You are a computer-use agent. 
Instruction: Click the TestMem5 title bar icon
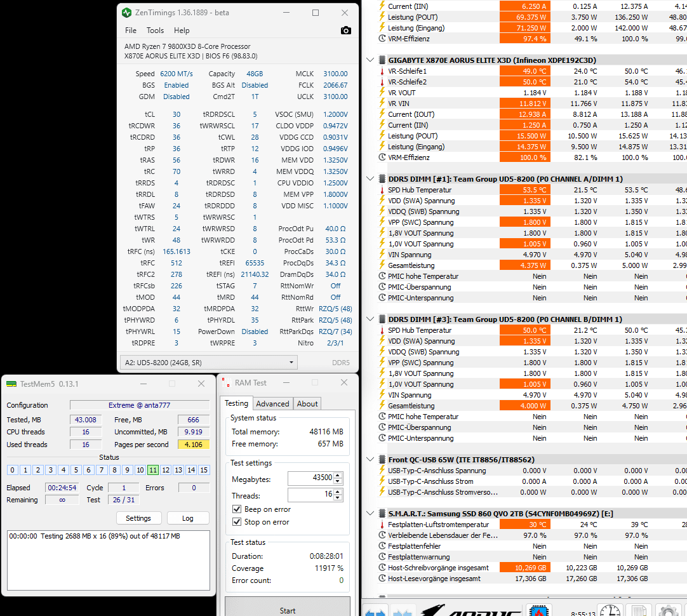tap(11, 384)
